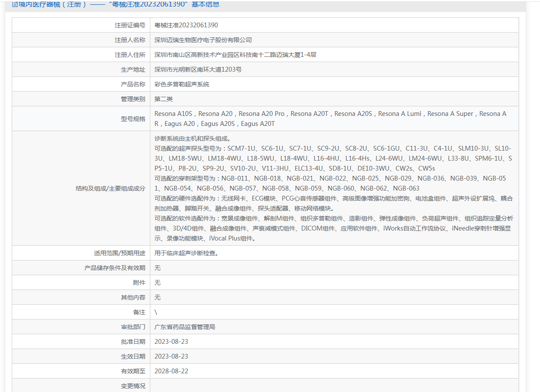Viewport: 540px width, 392px height.
Task: Select the 型号规格 label
Action: pyautogui.click(x=133, y=119)
